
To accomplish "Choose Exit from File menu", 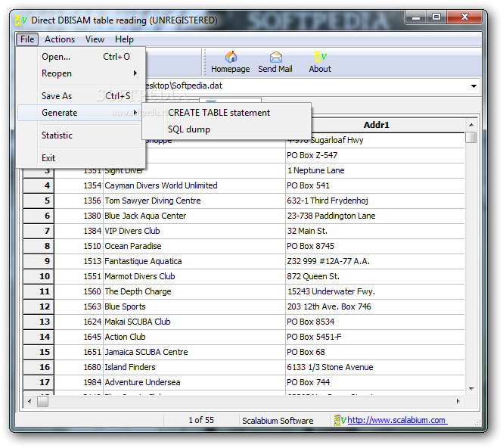I will coord(82,158).
